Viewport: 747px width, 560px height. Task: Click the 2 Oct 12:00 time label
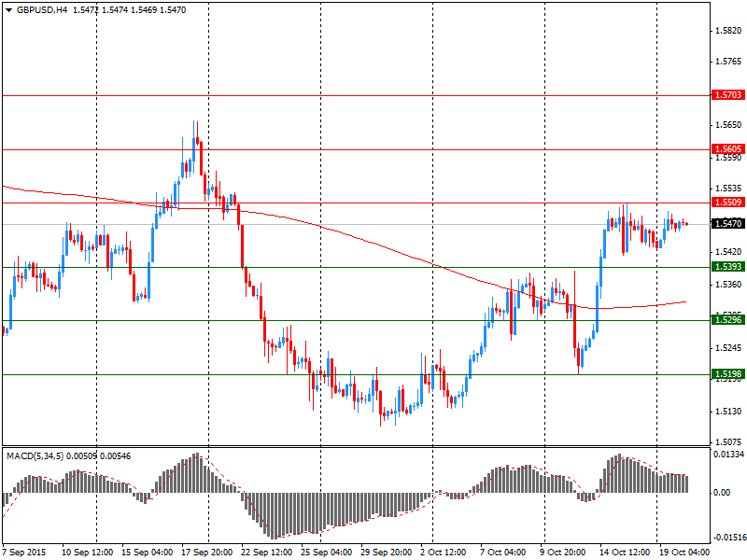point(444,553)
